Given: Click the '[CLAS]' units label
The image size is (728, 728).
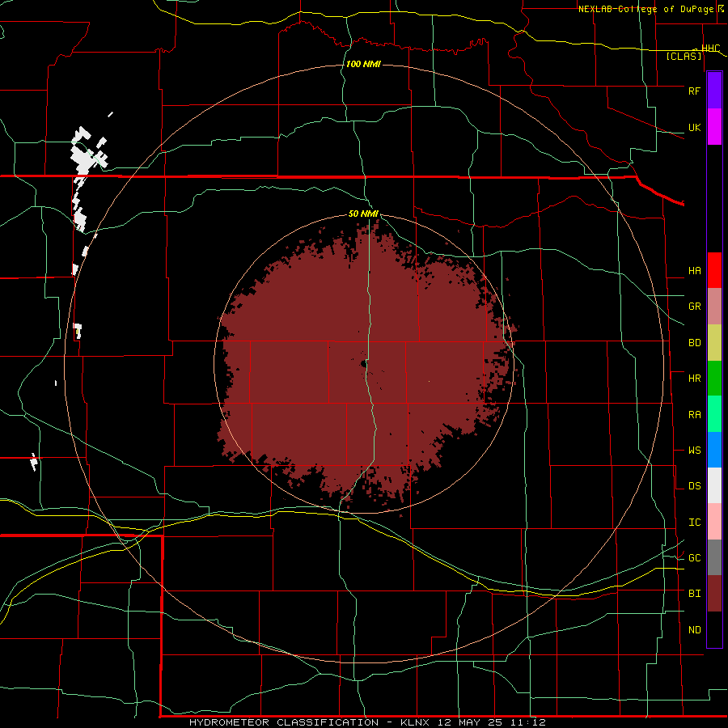Looking at the screenshot, I should click(684, 56).
